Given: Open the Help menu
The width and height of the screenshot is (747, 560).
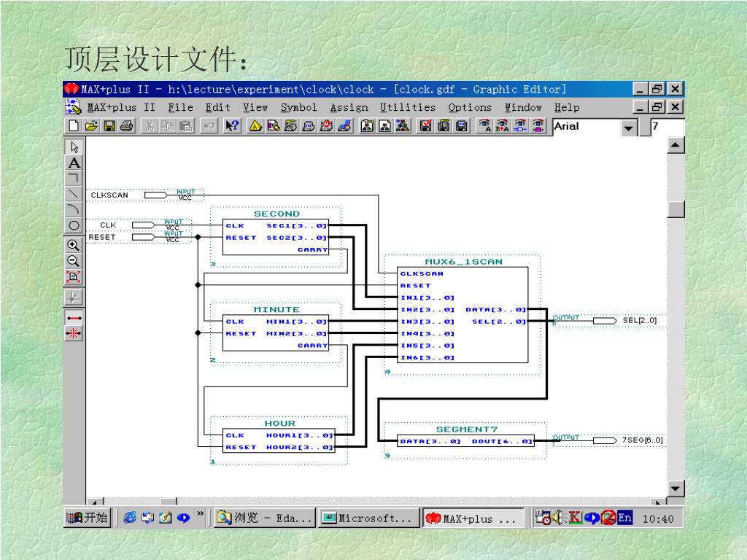Looking at the screenshot, I should [567, 107].
